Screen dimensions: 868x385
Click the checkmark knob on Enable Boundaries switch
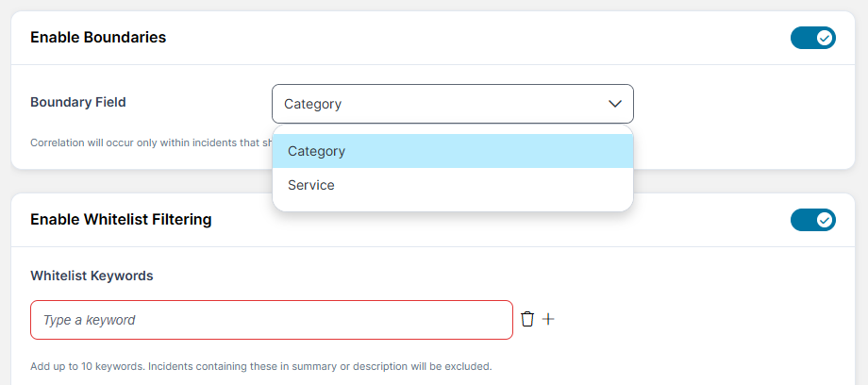click(824, 38)
